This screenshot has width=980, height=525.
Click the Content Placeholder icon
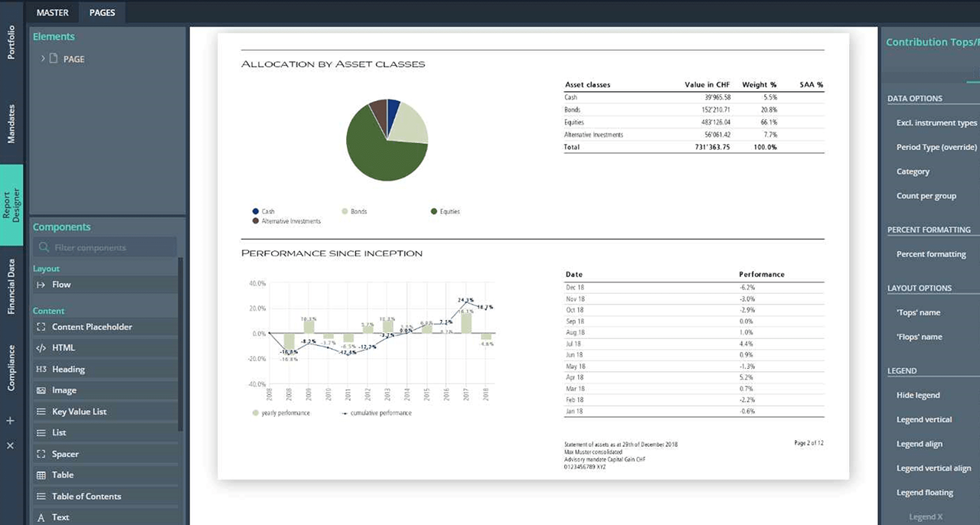click(41, 327)
